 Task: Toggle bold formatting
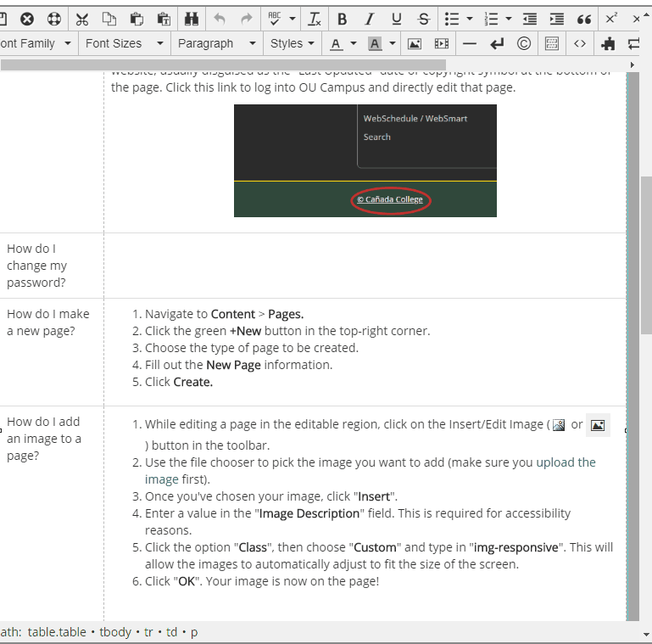[x=342, y=19]
